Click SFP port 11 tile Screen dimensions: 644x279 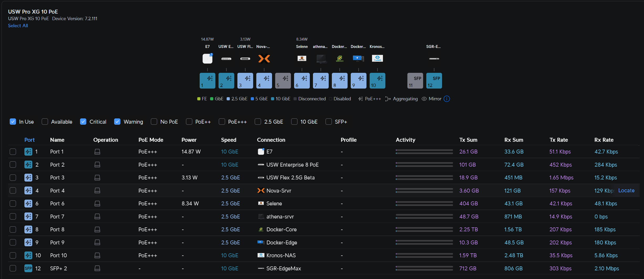pyautogui.click(x=415, y=81)
